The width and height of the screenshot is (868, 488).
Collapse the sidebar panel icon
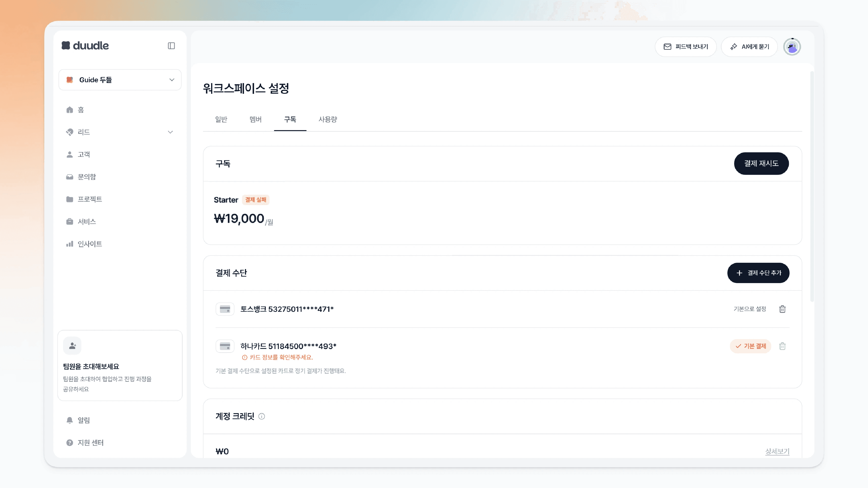click(171, 46)
